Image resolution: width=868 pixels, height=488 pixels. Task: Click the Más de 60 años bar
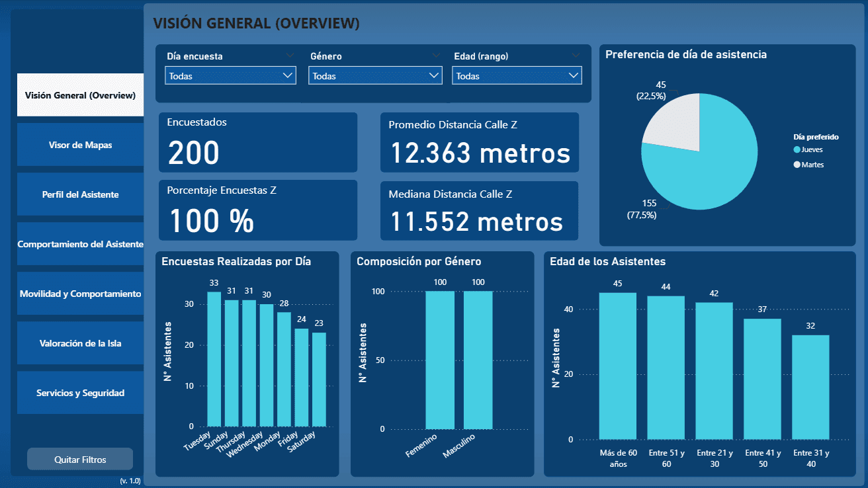pos(619,367)
